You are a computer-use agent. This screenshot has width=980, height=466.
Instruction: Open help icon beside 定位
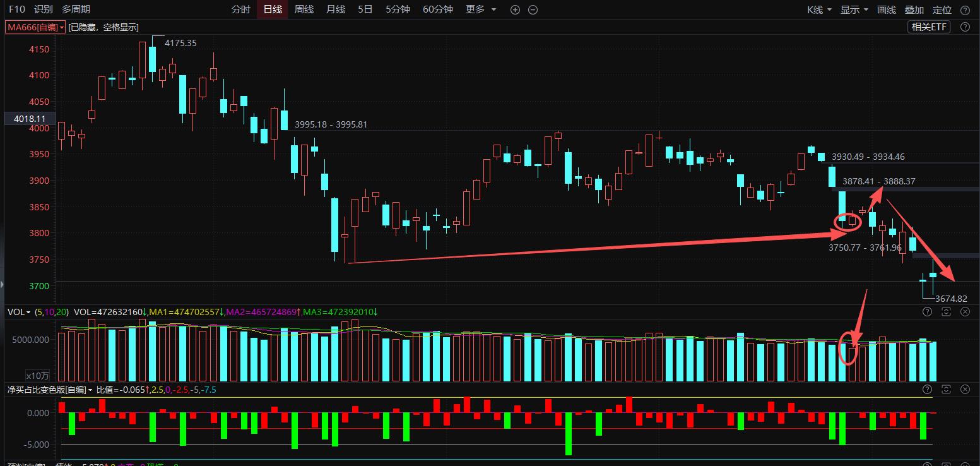click(x=965, y=9)
